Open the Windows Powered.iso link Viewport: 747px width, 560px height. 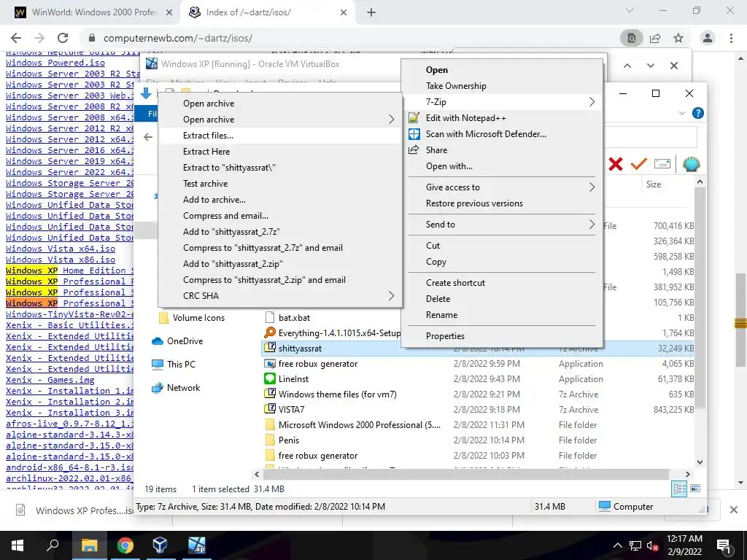point(55,63)
